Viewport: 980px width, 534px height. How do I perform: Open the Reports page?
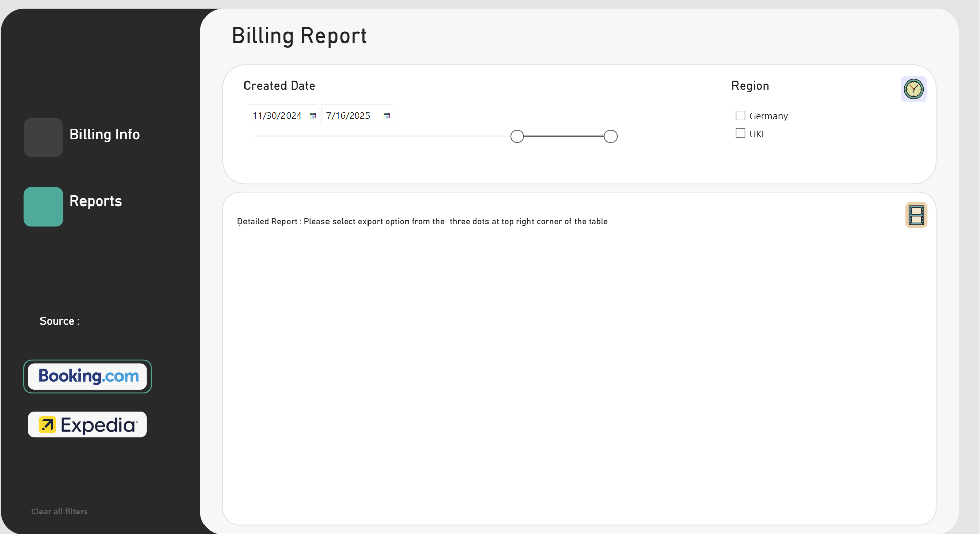[x=96, y=201]
